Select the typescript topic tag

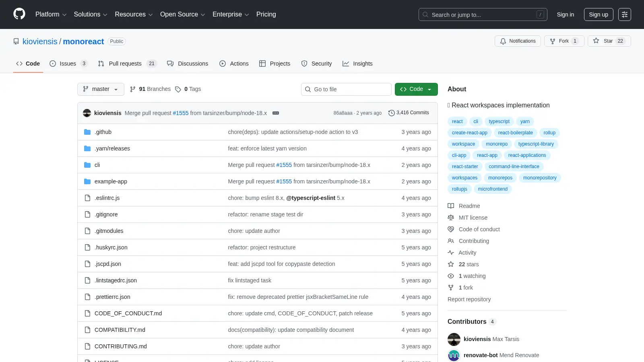click(499, 121)
